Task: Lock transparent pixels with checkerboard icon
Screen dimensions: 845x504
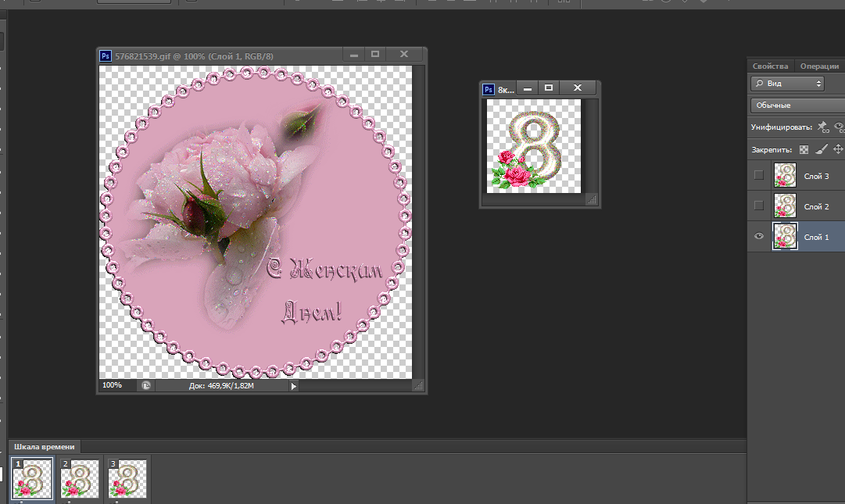Action: pos(804,149)
